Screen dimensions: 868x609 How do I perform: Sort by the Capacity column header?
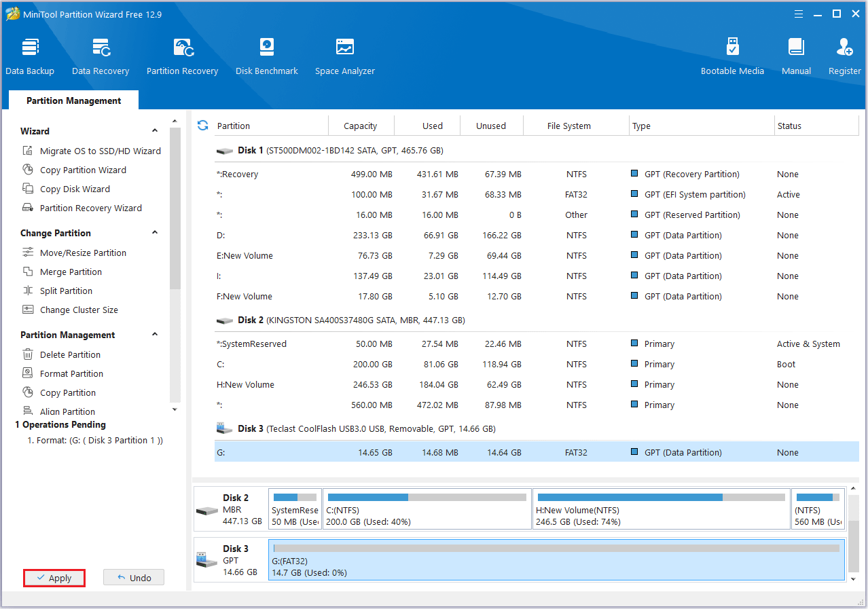tap(361, 126)
